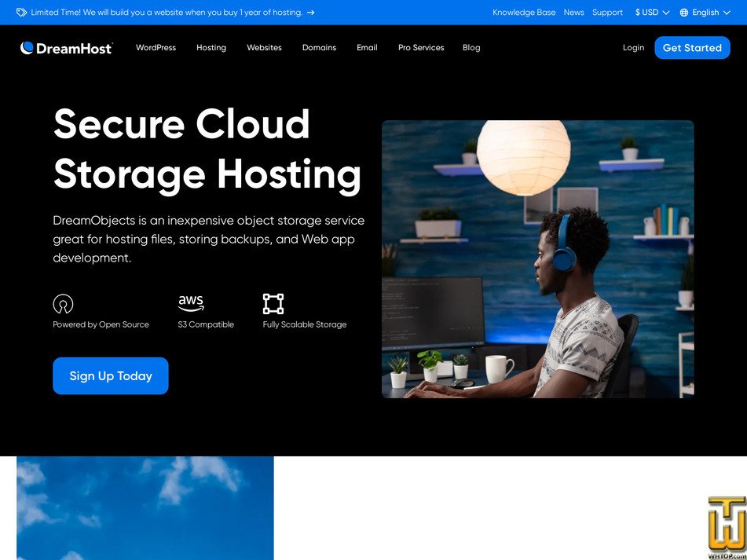Screen dimensions: 747x560
Task: Click the Login link
Action: click(x=633, y=48)
